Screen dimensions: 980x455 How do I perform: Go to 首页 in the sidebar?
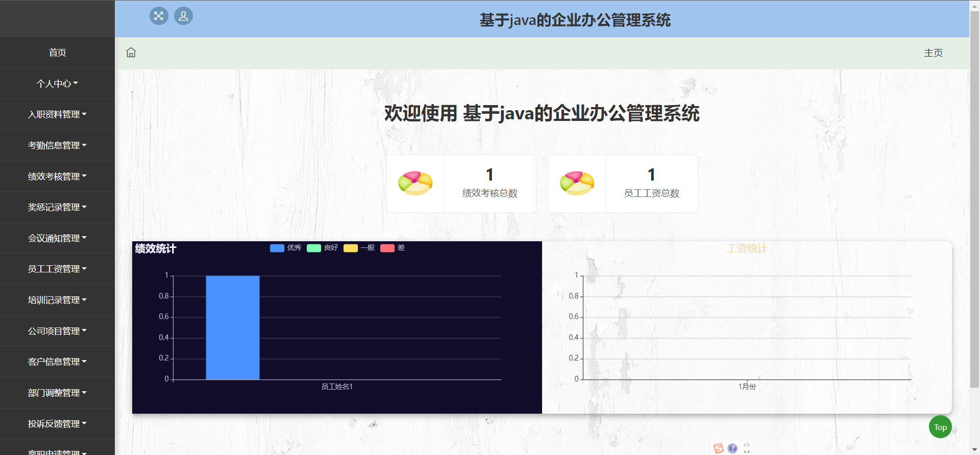(x=57, y=53)
